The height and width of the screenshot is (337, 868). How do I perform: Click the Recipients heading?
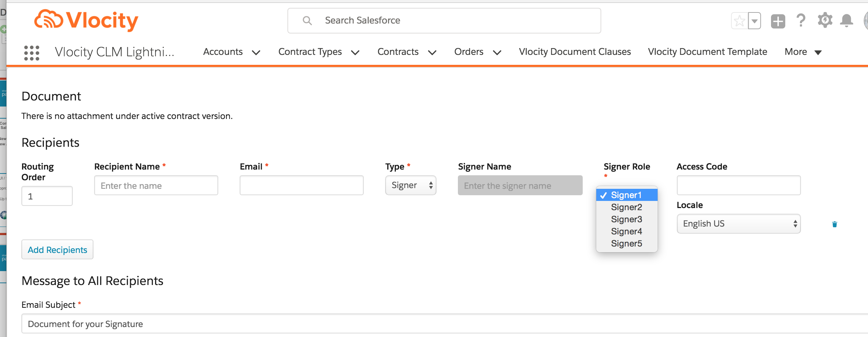point(50,142)
